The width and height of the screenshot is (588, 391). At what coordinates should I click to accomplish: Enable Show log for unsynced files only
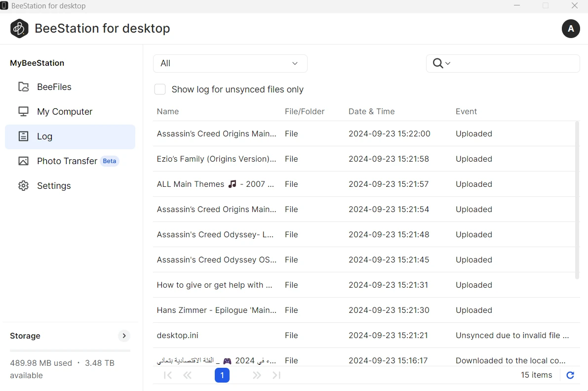[160, 89]
